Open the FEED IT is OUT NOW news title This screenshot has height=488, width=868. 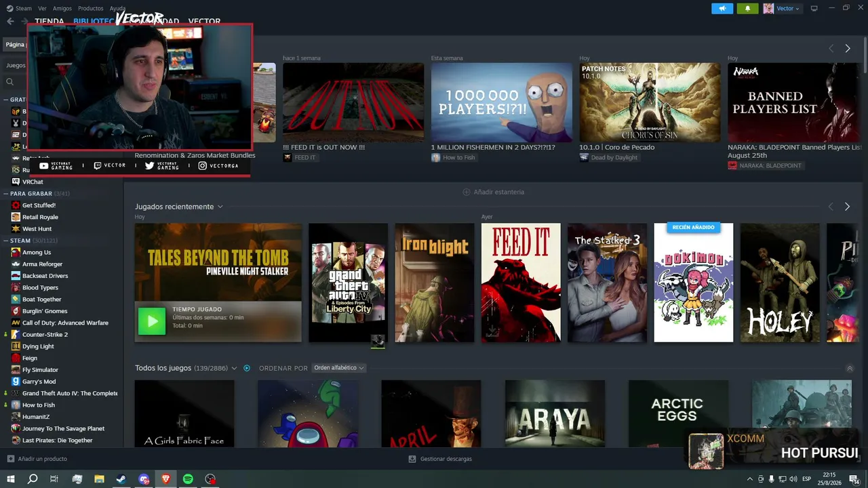coord(323,147)
